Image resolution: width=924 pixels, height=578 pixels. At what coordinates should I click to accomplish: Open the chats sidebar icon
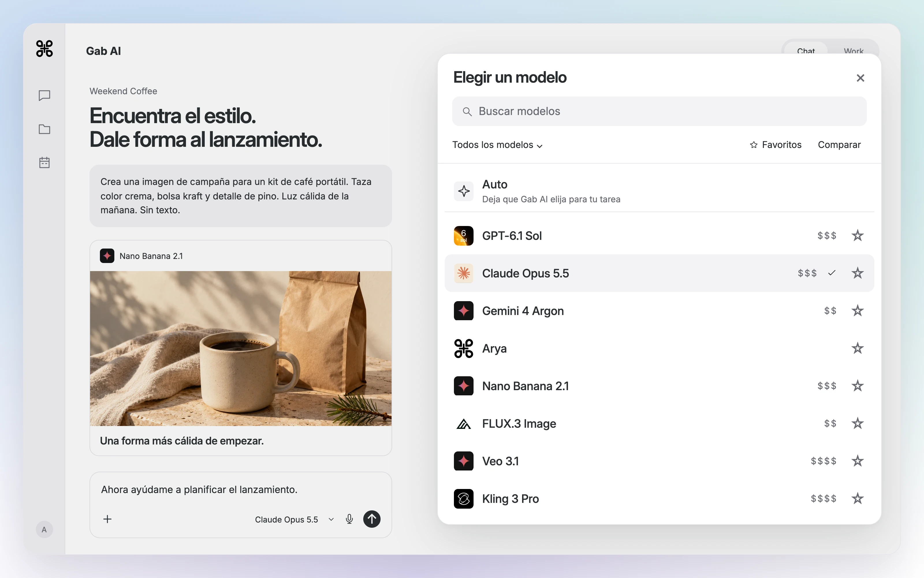pyautogui.click(x=44, y=95)
